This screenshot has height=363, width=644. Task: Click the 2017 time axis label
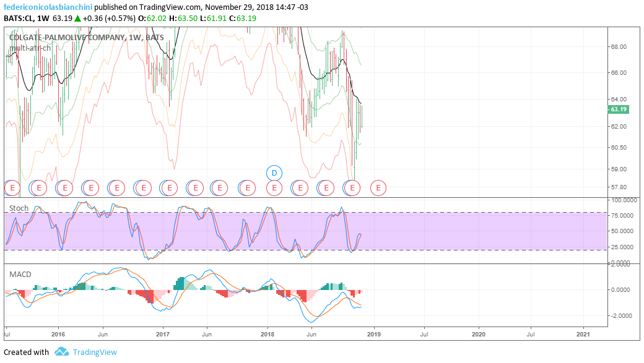(163, 335)
